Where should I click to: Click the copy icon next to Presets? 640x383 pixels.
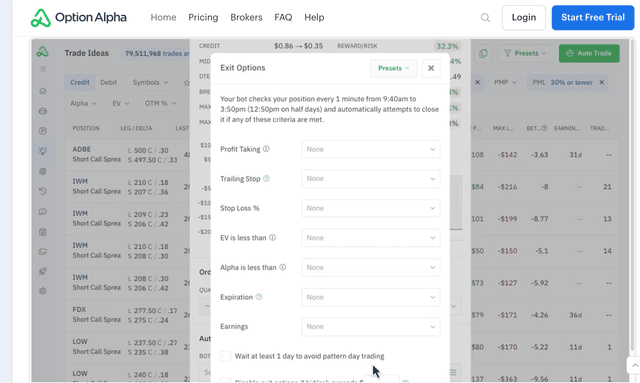point(483,53)
